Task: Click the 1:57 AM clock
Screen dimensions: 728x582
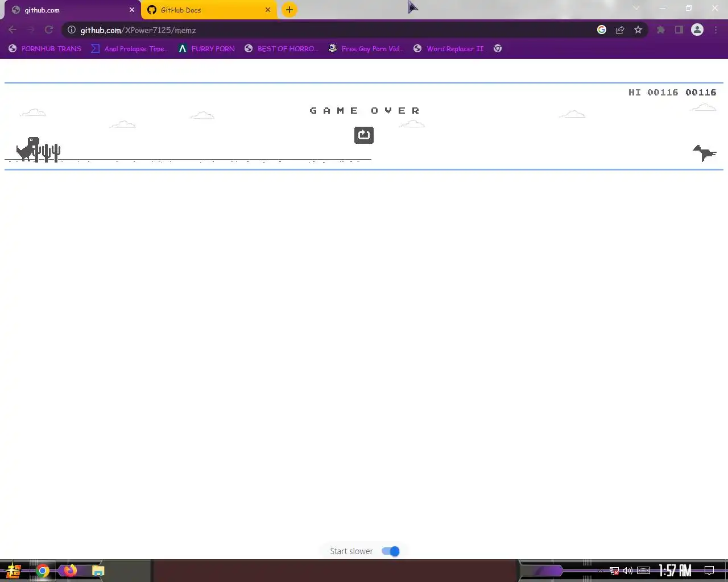Action: pyautogui.click(x=675, y=571)
